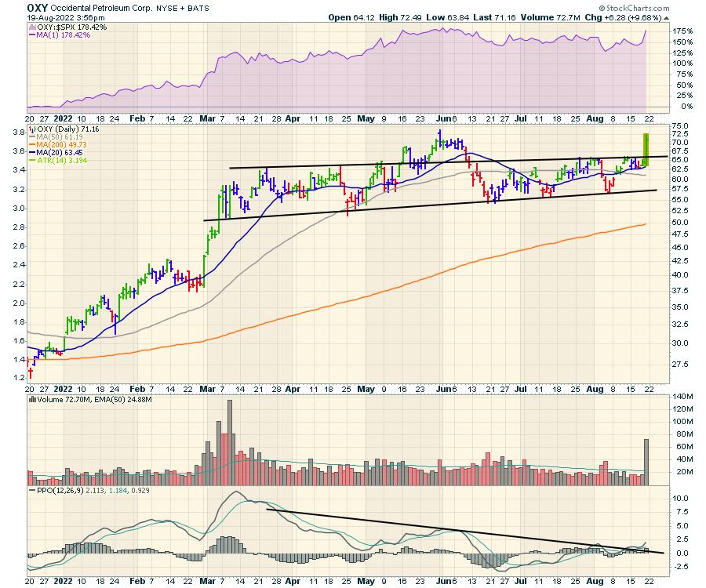Click the OXY:$SPX area legend icon
The height and width of the screenshot is (588, 706).
click(31, 28)
